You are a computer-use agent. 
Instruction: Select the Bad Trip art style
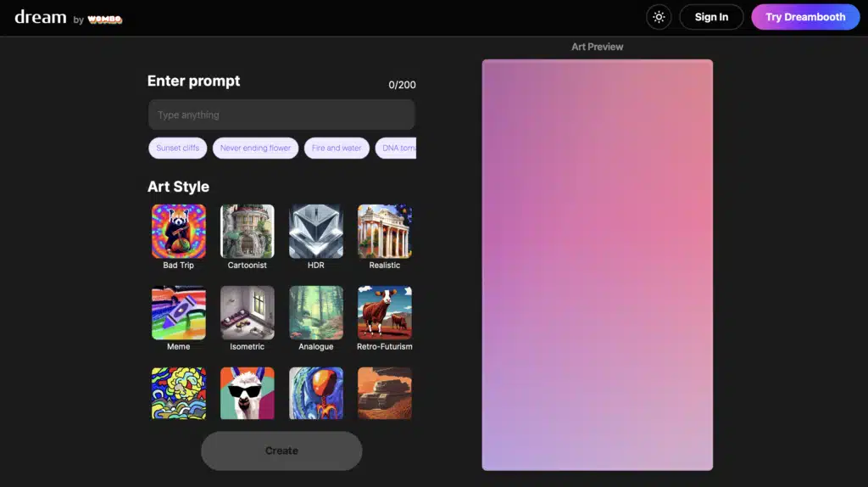(179, 232)
